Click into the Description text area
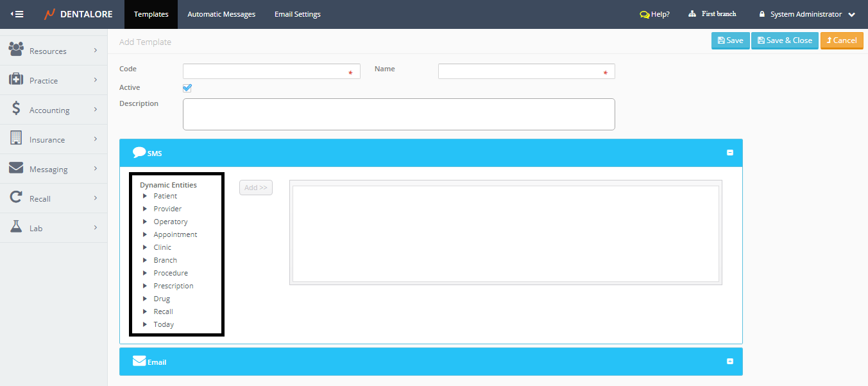 [398, 114]
